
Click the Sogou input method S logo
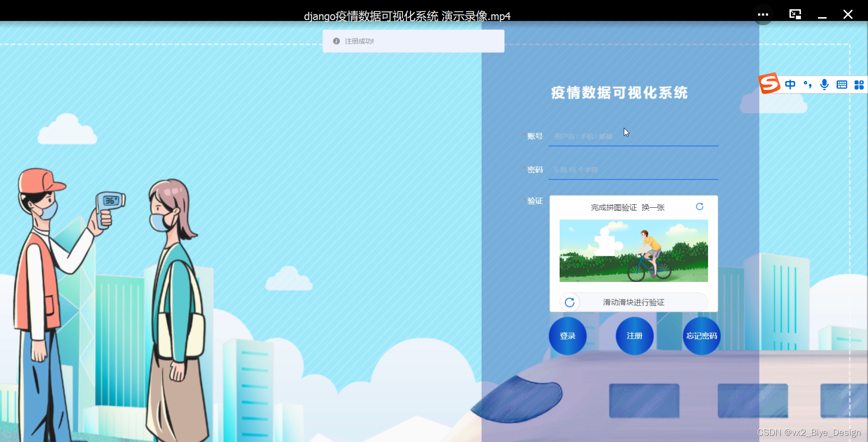(x=769, y=84)
